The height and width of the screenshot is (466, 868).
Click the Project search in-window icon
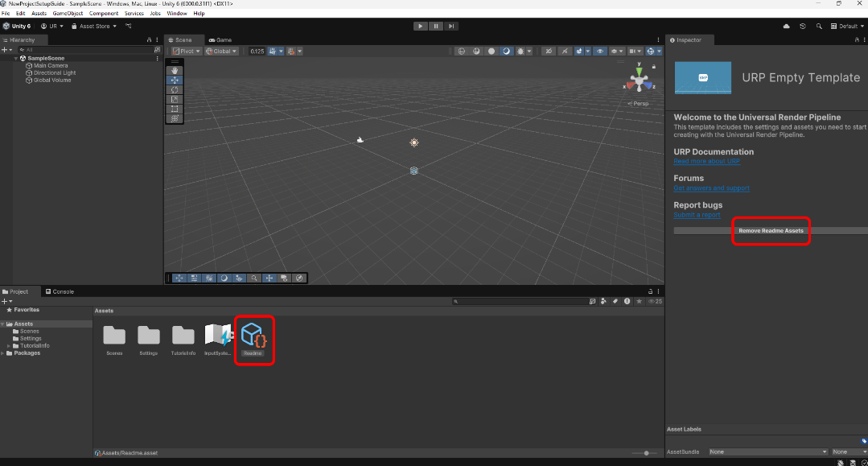pos(592,302)
